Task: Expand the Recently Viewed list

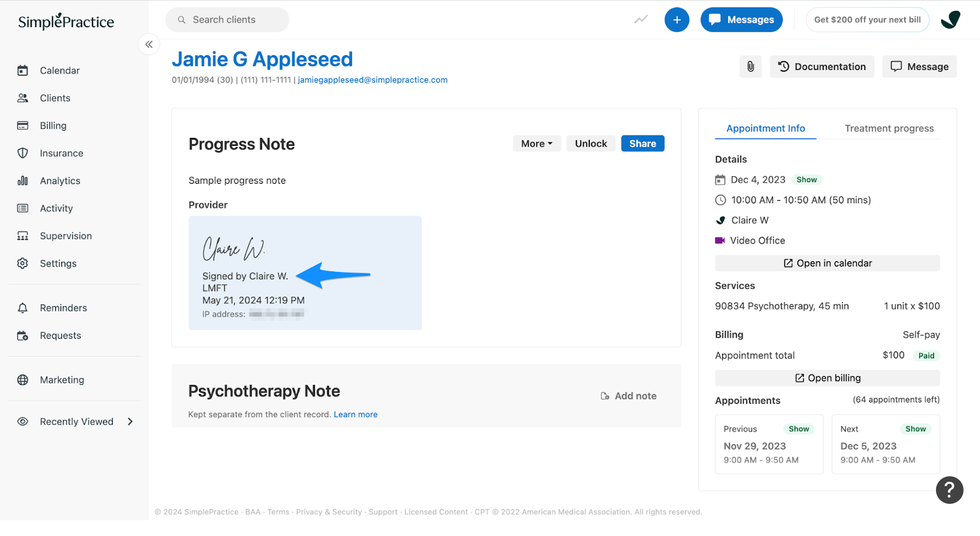Action: (x=75, y=421)
